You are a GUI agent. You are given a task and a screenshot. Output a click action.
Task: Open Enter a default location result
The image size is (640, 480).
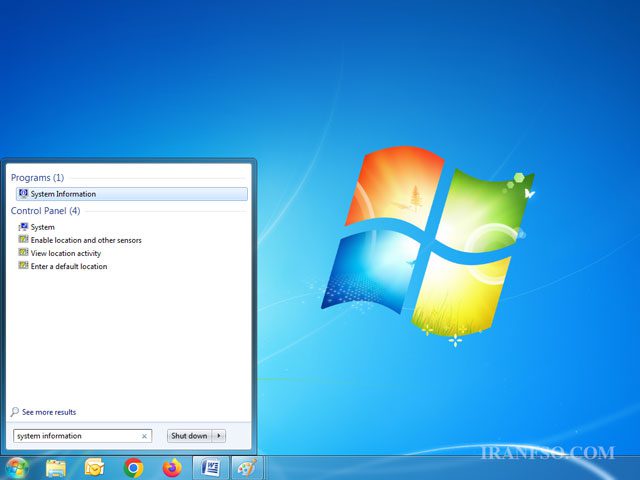(x=69, y=266)
